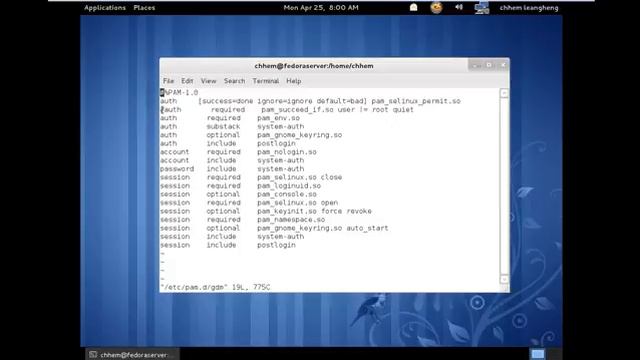The image size is (640, 360).
Task: Click postlogin on the auth include line
Action: [276, 143]
